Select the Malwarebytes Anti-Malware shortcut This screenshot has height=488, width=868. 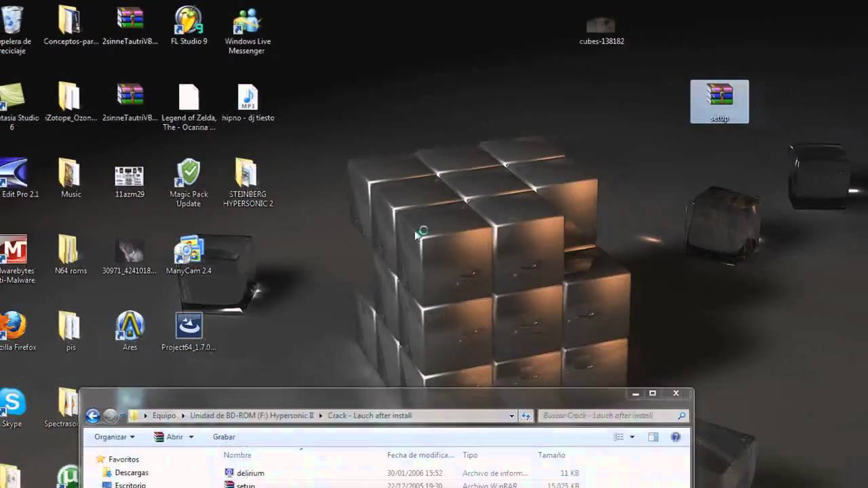pyautogui.click(x=15, y=260)
